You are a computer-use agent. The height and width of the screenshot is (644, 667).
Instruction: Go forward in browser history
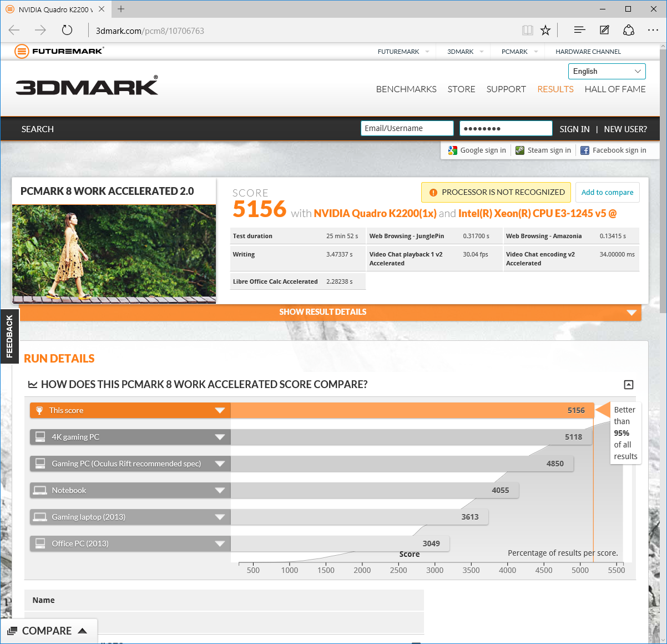[x=41, y=30]
